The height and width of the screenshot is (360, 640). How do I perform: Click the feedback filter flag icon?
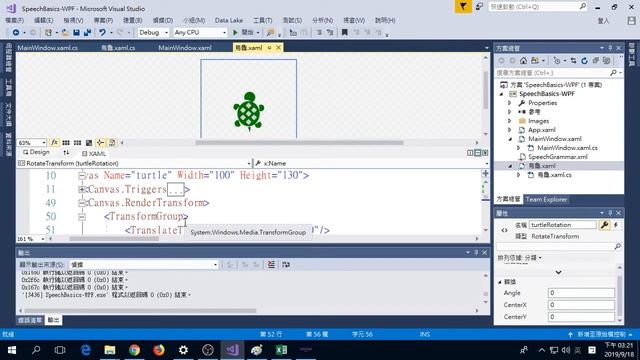463,7
